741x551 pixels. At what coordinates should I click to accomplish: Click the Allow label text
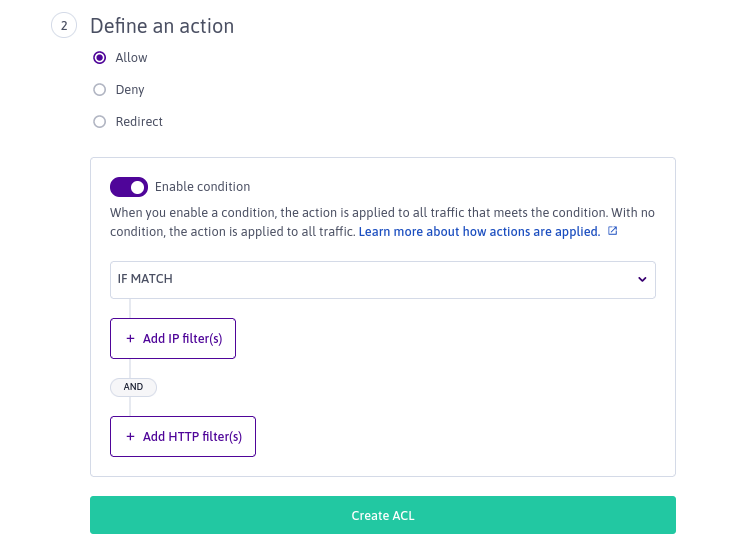[x=131, y=58]
